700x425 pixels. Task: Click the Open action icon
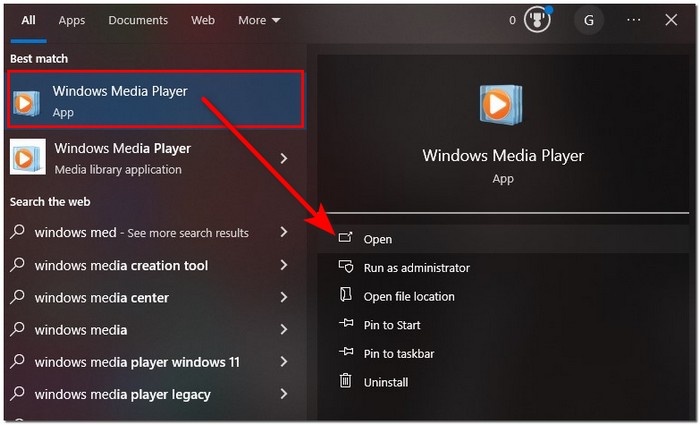(x=346, y=238)
